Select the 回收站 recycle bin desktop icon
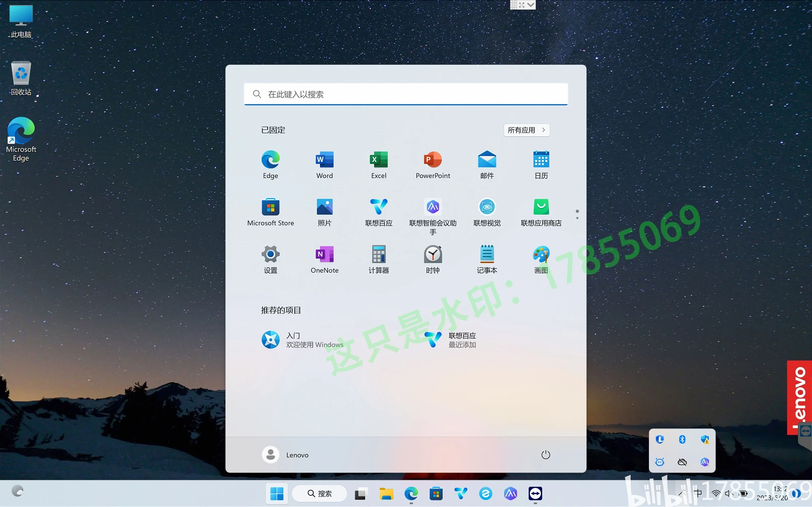The image size is (812, 507). pos(21,79)
